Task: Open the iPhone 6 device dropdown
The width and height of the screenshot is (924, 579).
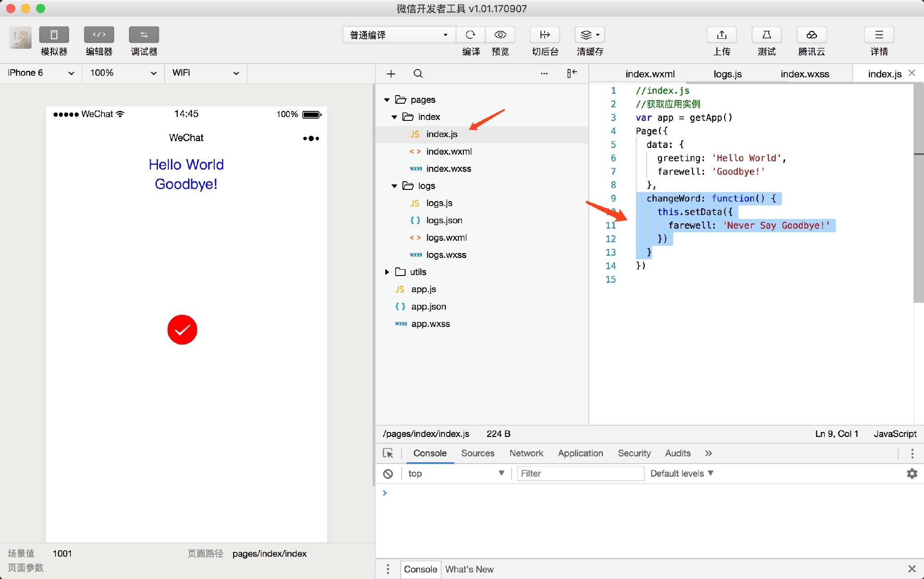Action: 41,73
